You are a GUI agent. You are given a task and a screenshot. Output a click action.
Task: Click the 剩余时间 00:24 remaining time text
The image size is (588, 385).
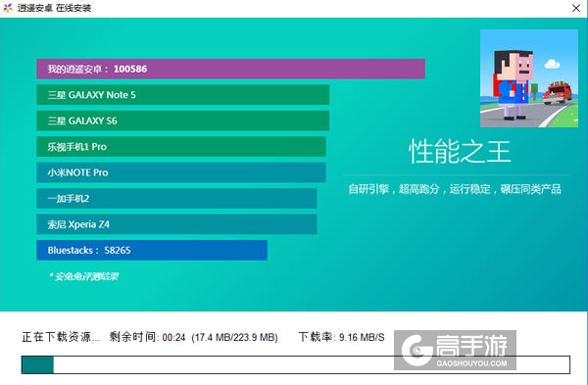pyautogui.click(x=147, y=337)
